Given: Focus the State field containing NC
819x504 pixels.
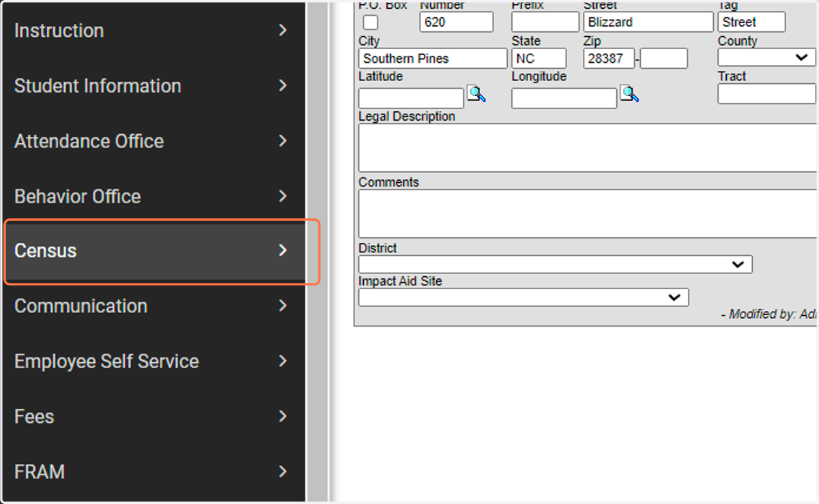Looking at the screenshot, I should point(538,59).
